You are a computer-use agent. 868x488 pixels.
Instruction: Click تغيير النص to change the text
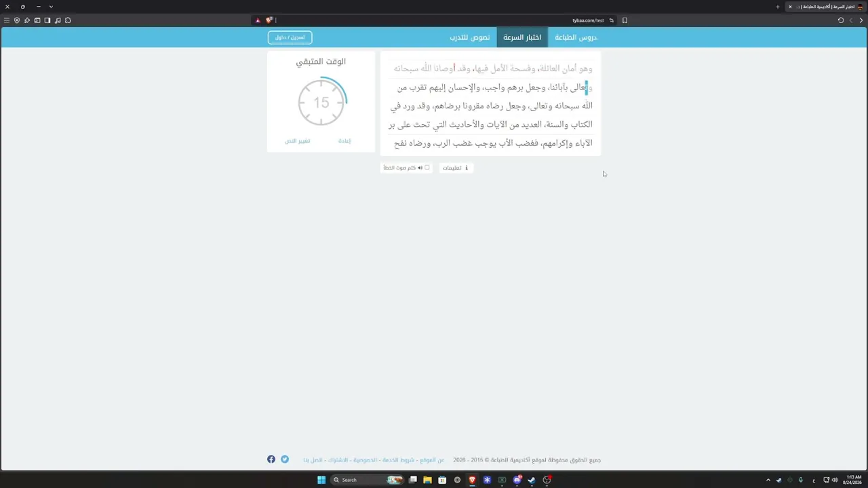point(298,141)
